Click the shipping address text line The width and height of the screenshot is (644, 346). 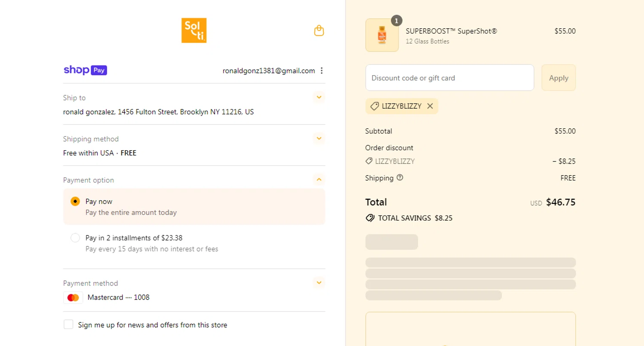[x=158, y=112]
